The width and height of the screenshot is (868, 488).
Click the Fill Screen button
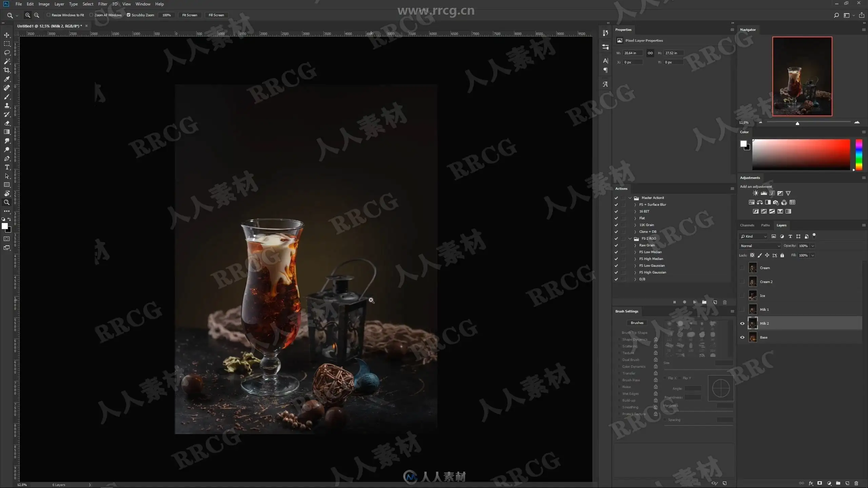point(216,15)
